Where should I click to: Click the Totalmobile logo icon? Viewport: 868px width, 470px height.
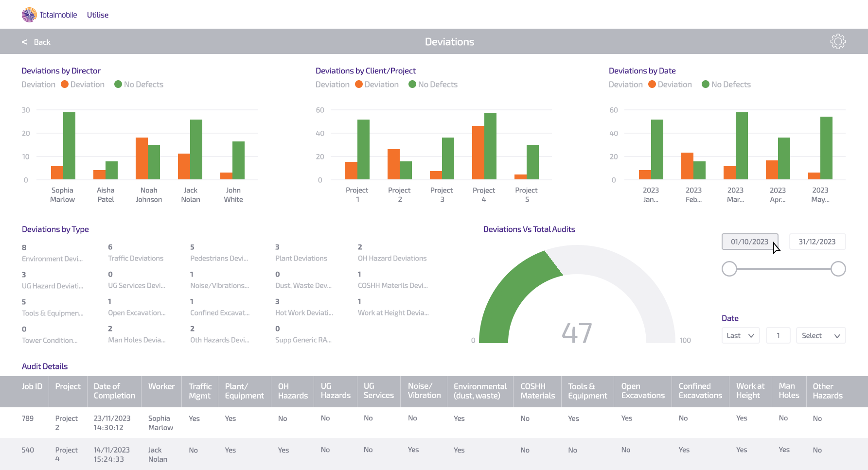click(29, 15)
